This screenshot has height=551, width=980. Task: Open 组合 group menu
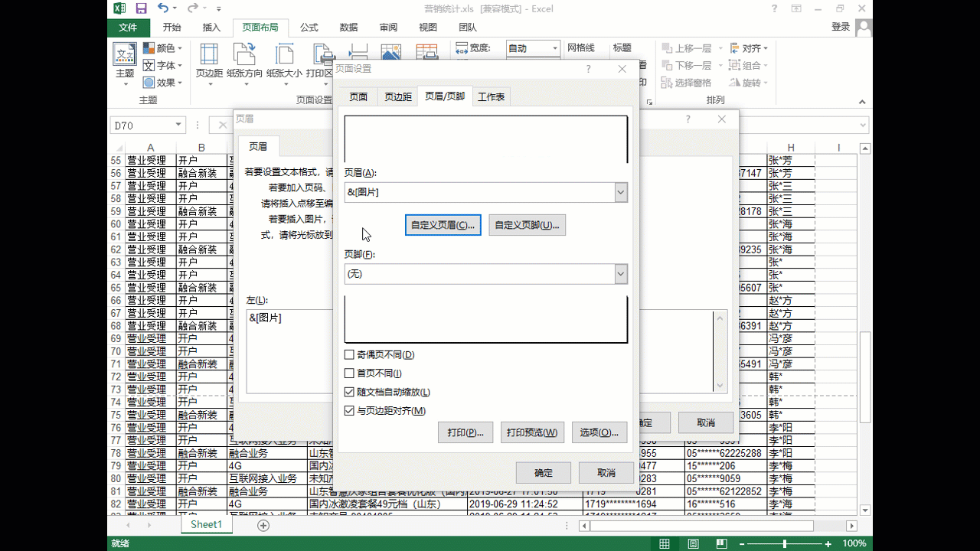click(x=748, y=66)
